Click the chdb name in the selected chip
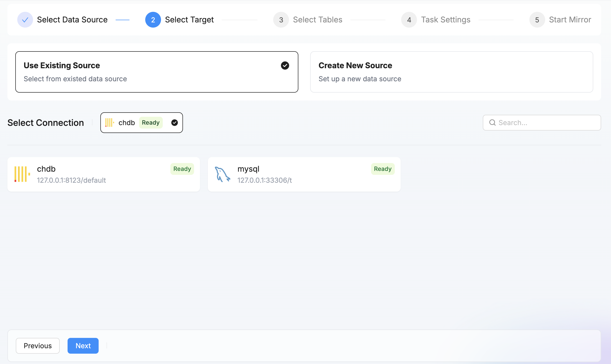This screenshot has height=364, width=611. point(127,123)
